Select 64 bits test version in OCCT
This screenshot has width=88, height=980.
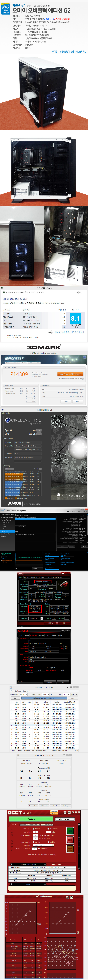[48, 842]
